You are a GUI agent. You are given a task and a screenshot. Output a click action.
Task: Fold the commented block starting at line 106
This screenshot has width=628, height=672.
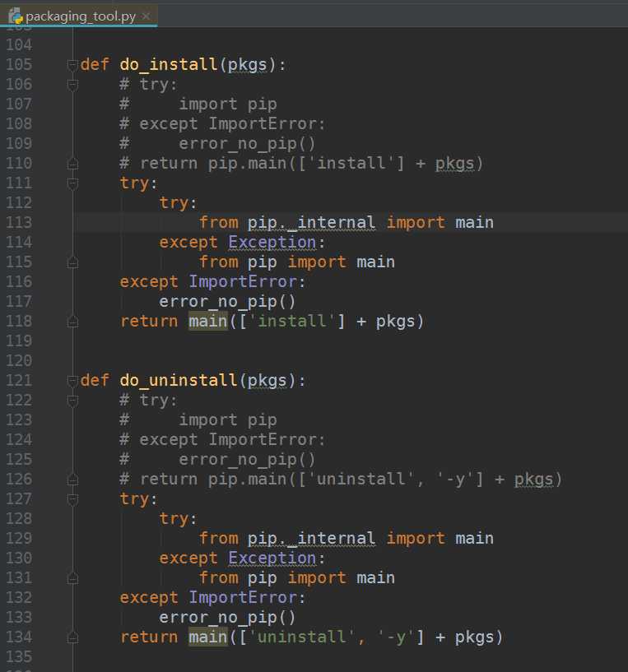(x=72, y=85)
